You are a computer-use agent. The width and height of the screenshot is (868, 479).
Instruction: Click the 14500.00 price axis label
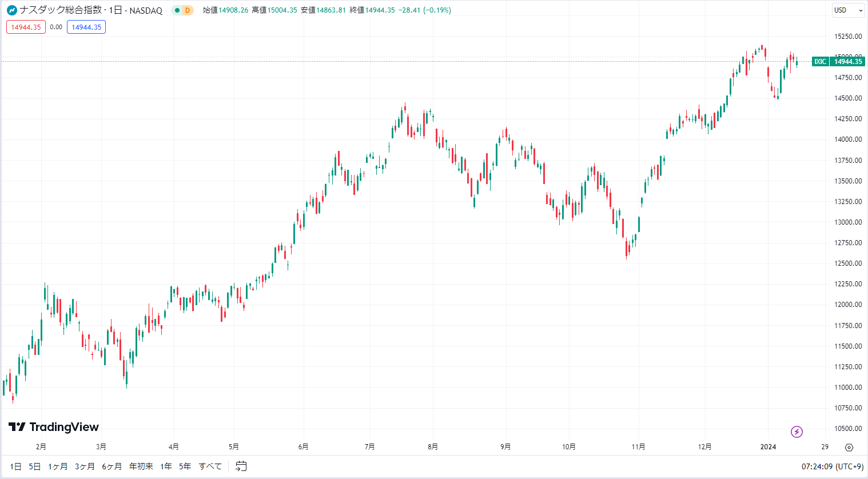(848, 98)
